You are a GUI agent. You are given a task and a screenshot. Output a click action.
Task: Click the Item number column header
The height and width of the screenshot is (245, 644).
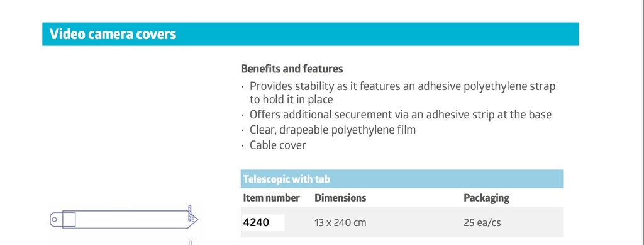pos(272,198)
